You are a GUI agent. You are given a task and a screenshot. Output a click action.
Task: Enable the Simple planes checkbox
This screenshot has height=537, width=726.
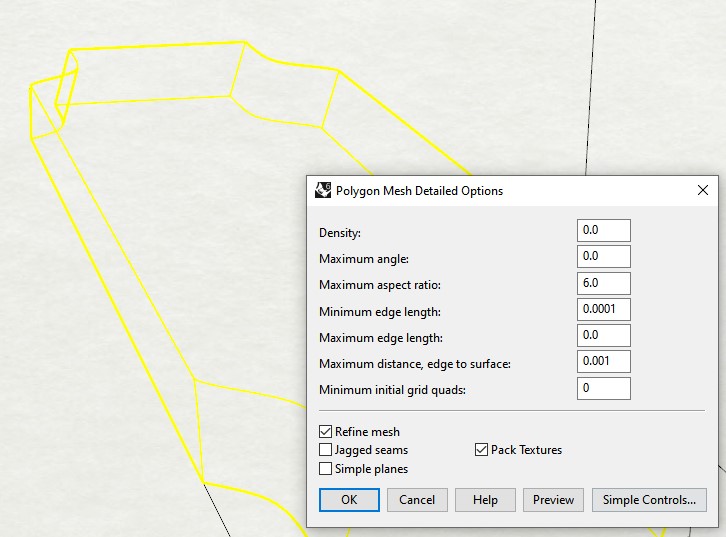[326, 469]
